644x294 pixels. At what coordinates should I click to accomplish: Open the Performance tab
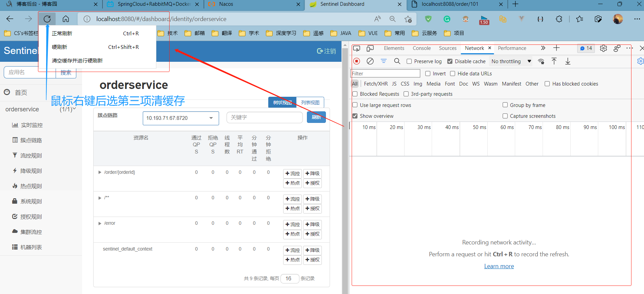tap(512, 48)
